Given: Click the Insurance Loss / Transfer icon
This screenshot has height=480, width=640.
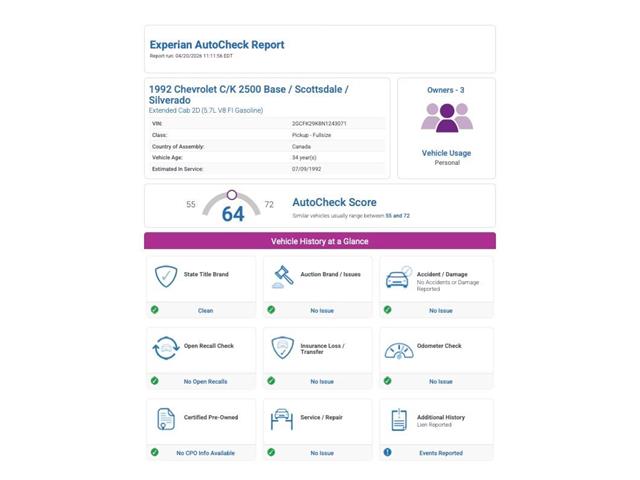Looking at the screenshot, I should click(283, 349).
